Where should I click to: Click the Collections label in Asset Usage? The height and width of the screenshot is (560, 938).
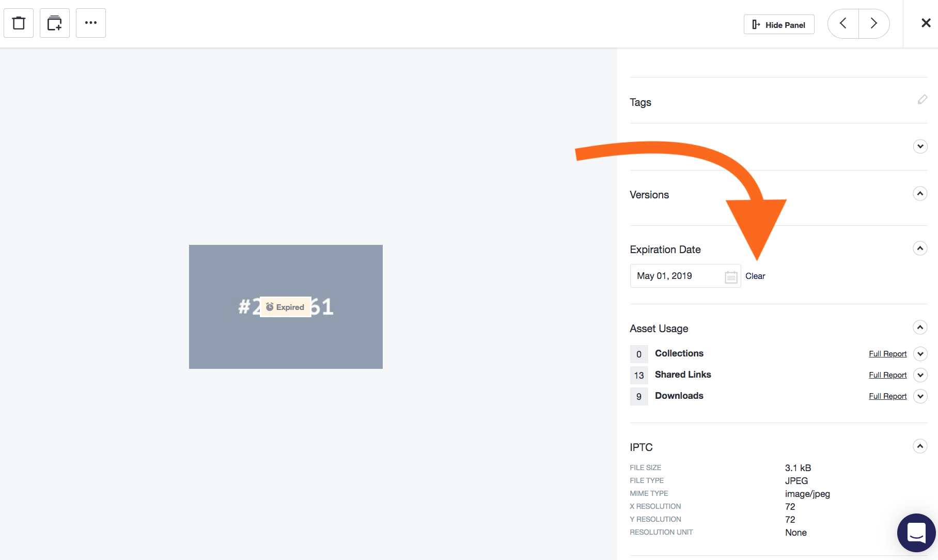coord(679,353)
